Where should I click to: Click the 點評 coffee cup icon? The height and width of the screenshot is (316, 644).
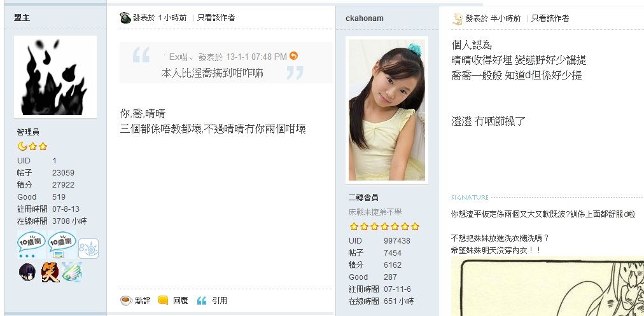click(126, 300)
